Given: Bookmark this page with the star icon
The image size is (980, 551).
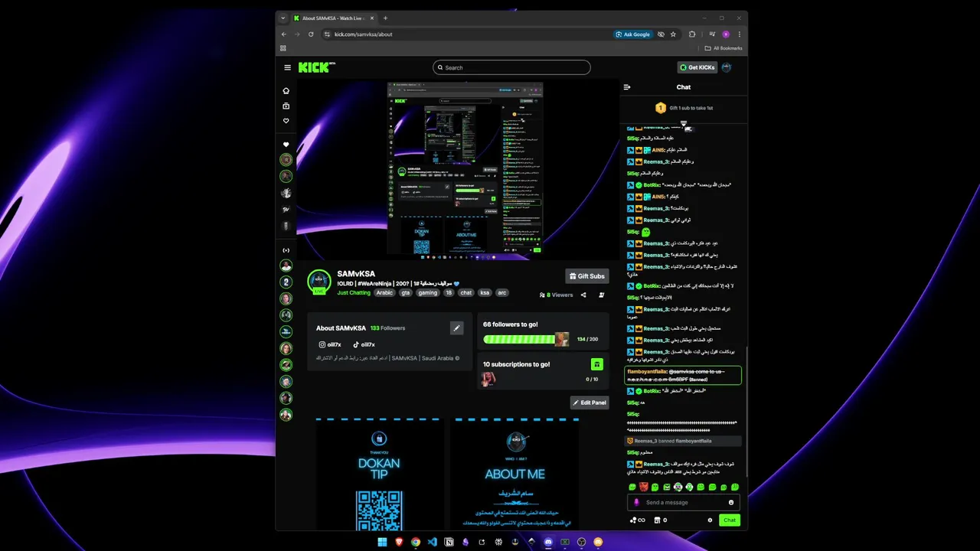Looking at the screenshot, I should pos(673,34).
